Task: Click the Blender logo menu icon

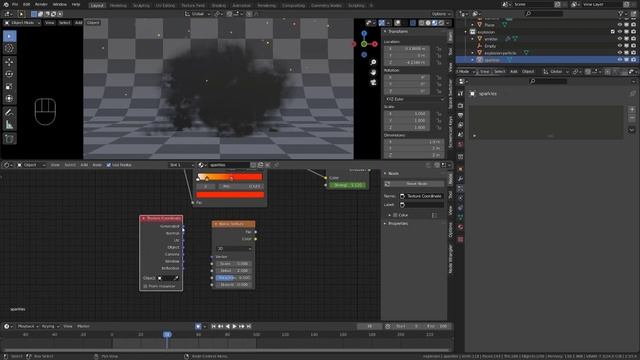Action: (x=6, y=4)
